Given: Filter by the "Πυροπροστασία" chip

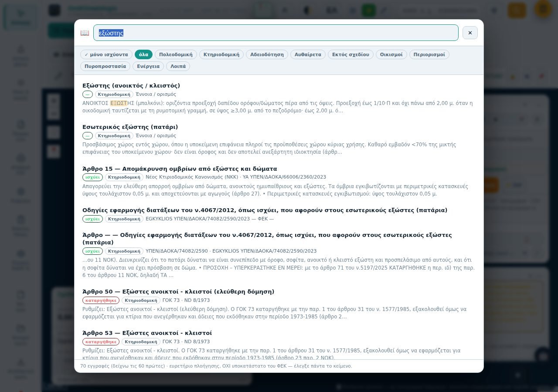Looking at the screenshot, I should click(x=105, y=66).
